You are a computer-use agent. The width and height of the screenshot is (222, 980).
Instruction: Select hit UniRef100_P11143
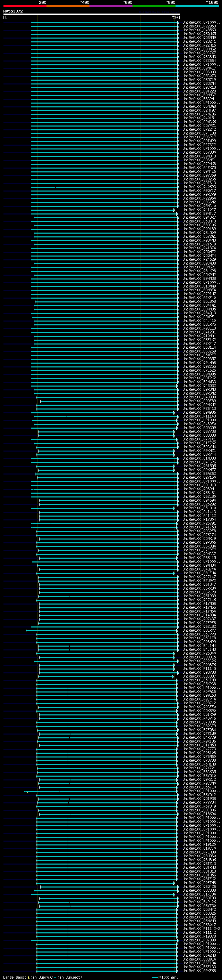click(x=199, y=416)
